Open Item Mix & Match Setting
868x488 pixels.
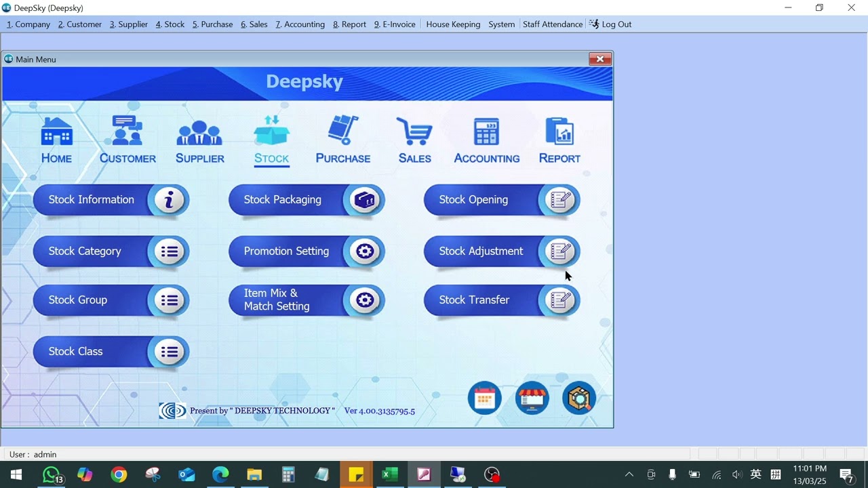click(x=307, y=300)
